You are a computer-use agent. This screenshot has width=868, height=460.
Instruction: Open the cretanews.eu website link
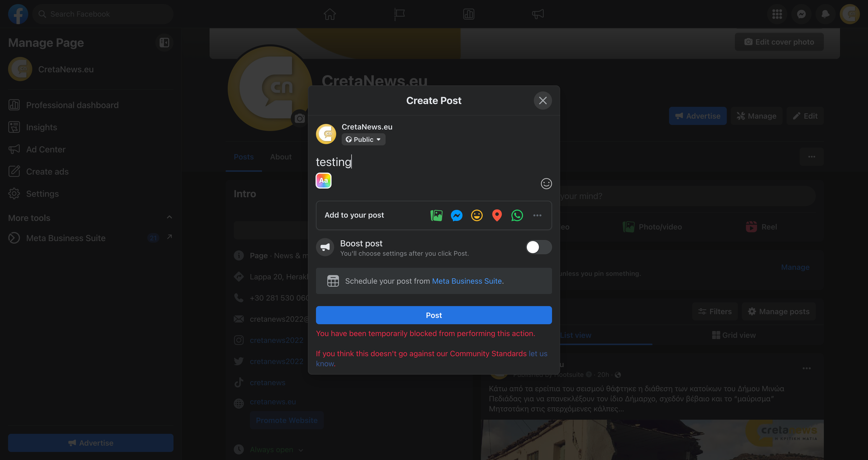pos(273,402)
